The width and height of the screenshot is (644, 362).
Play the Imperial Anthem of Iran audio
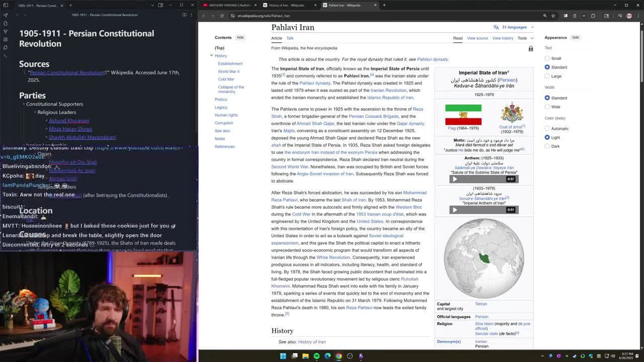(x=455, y=210)
